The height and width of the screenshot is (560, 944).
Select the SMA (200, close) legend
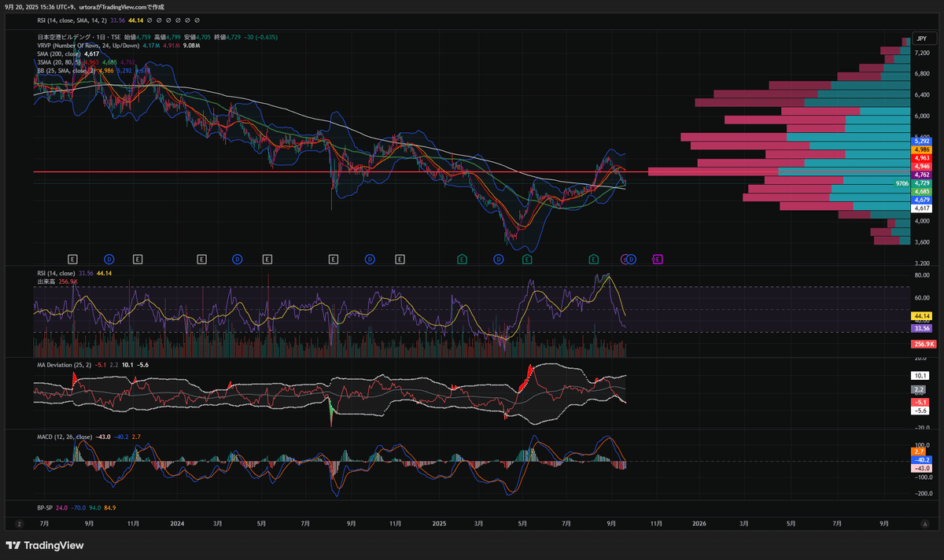58,53
